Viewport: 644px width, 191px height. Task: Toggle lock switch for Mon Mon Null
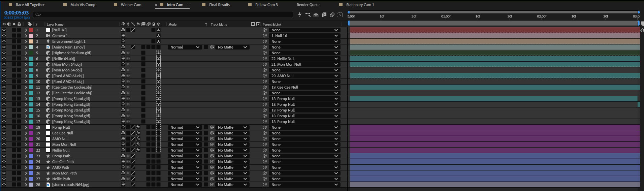point(19,145)
